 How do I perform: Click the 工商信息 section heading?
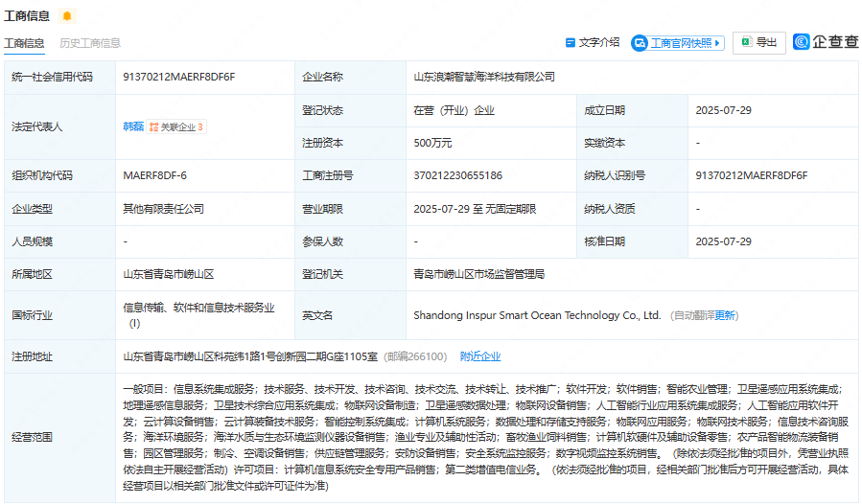click(27, 16)
